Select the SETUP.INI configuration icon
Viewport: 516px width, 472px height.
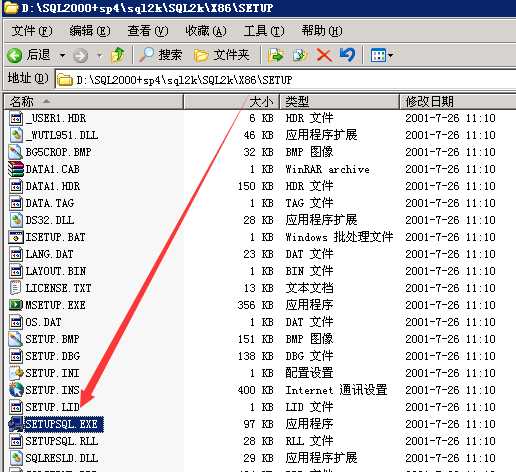click(16, 373)
